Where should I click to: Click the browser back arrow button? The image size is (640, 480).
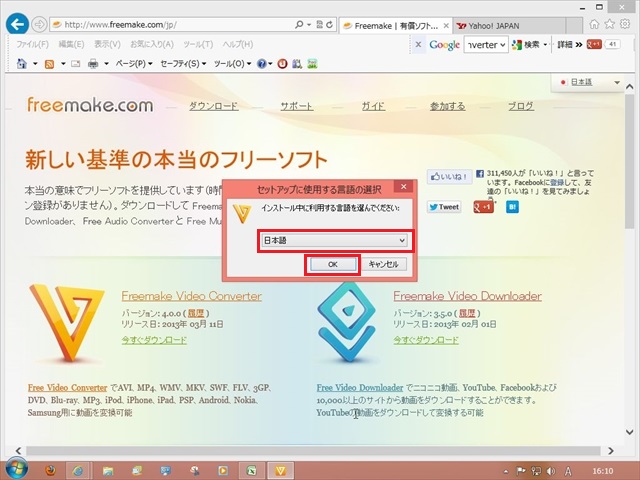pos(17,23)
